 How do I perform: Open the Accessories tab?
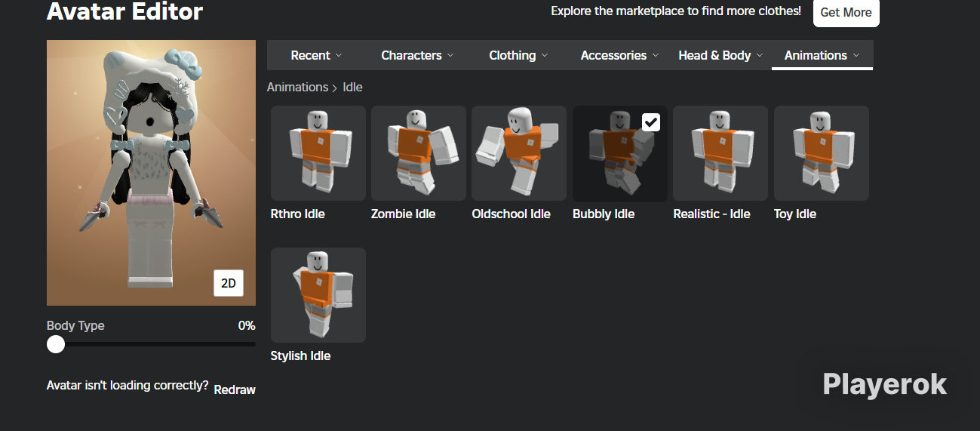[x=619, y=55]
